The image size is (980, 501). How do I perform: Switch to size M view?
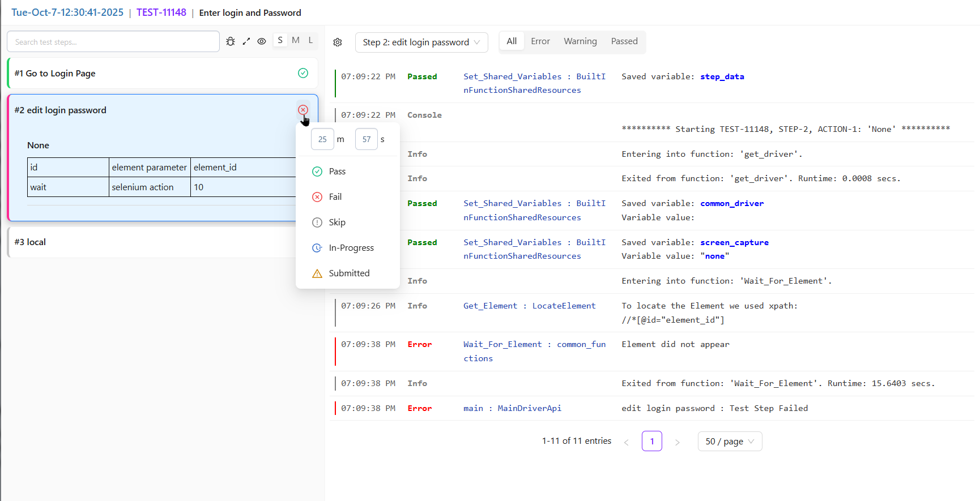point(295,40)
